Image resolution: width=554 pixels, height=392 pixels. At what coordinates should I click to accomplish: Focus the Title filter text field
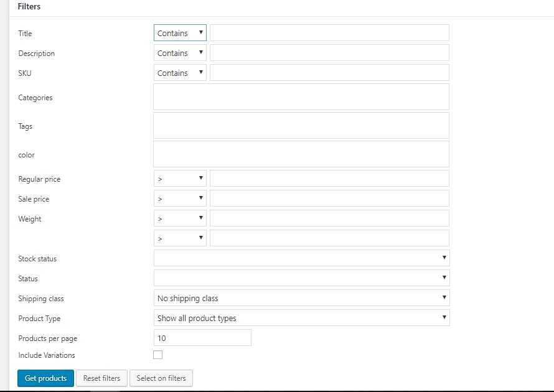click(329, 33)
